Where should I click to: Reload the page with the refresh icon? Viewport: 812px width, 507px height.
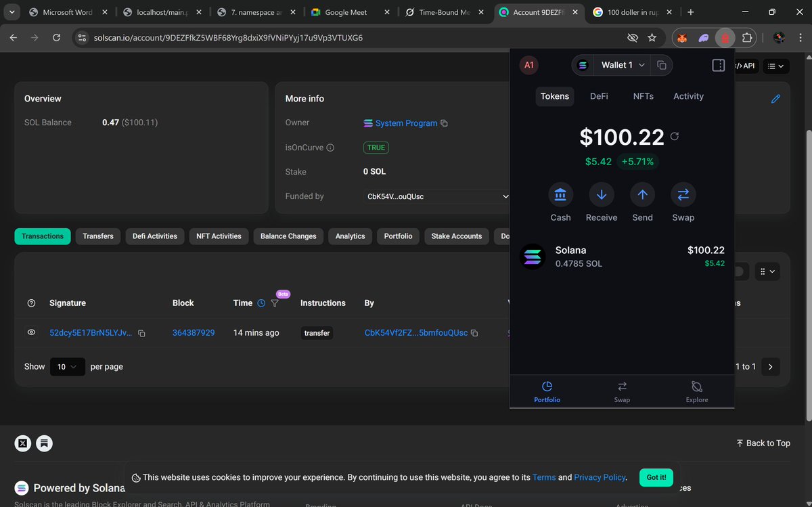coord(56,38)
